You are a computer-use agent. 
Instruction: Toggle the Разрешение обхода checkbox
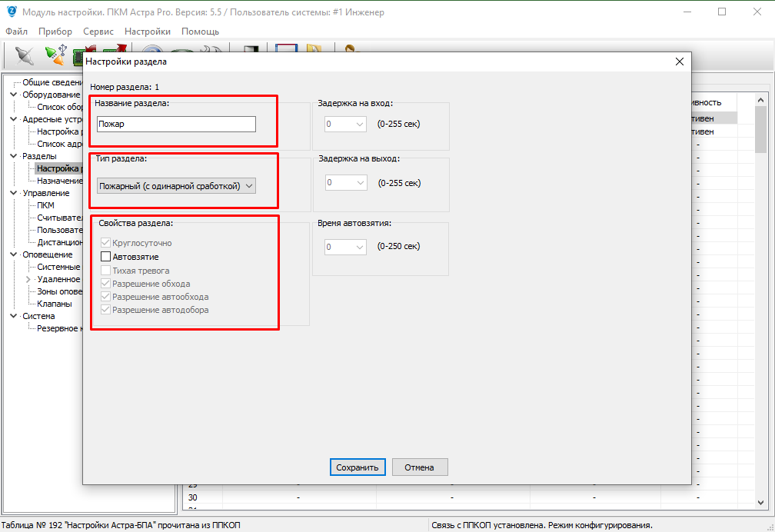click(x=106, y=284)
